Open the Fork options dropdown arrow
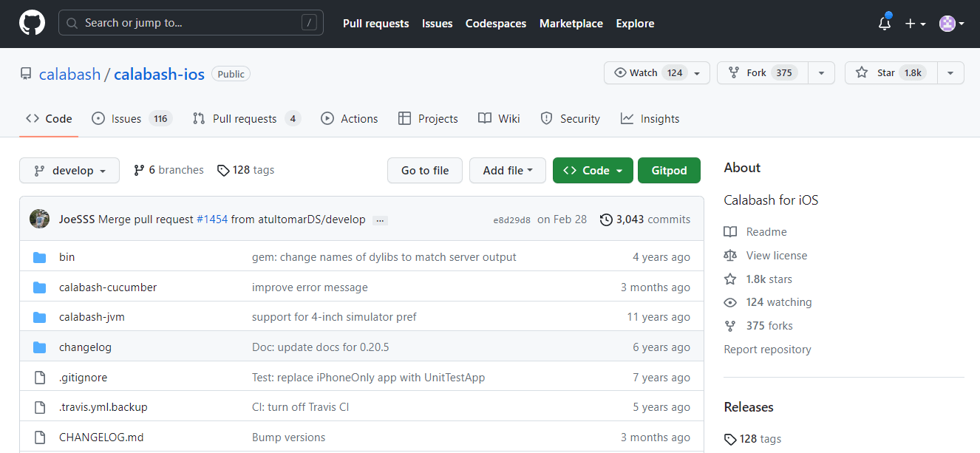Image resolution: width=980 pixels, height=453 pixels. tap(821, 72)
